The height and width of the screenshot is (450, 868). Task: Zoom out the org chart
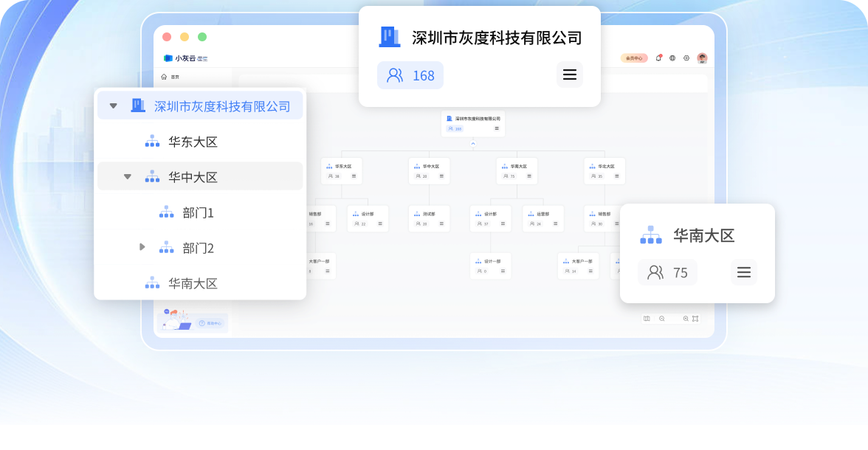click(x=662, y=319)
